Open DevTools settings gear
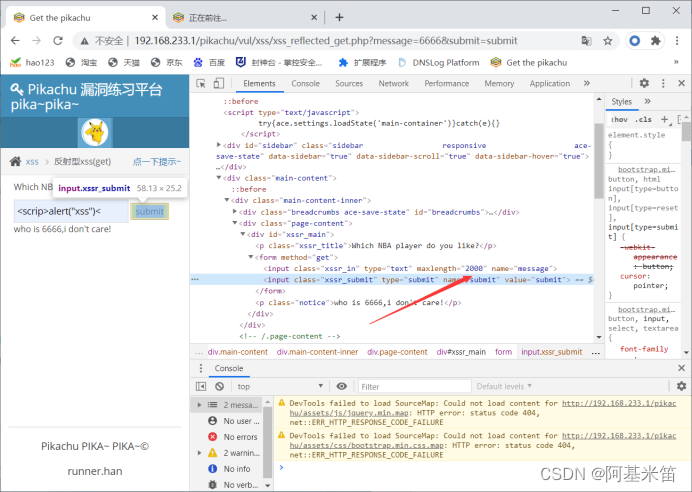This screenshot has width=692, height=492. coord(644,83)
